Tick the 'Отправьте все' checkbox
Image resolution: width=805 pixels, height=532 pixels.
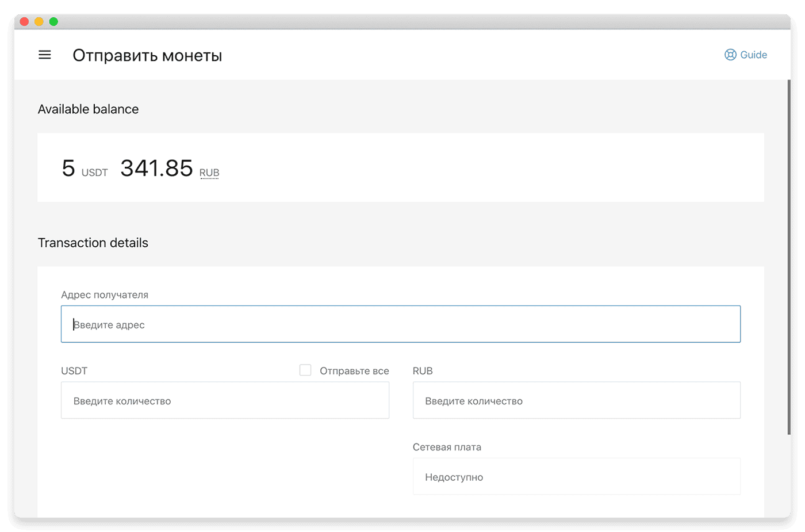coord(305,370)
